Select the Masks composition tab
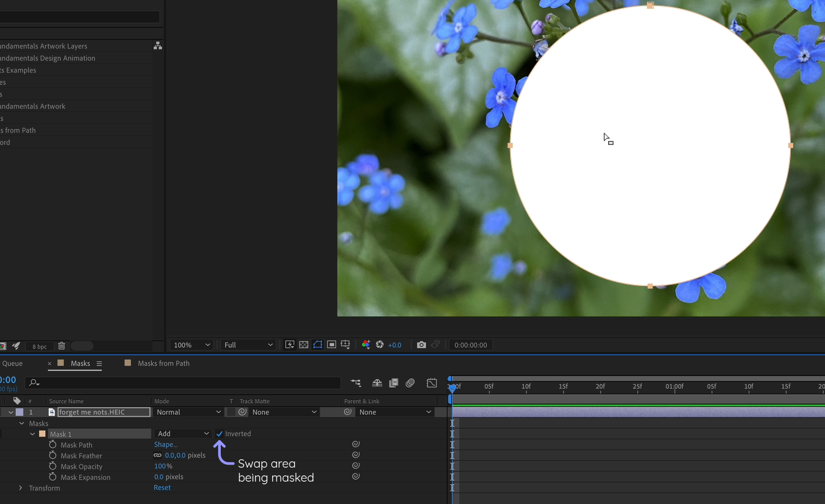Screen dimensions: 825x504 coord(80,363)
